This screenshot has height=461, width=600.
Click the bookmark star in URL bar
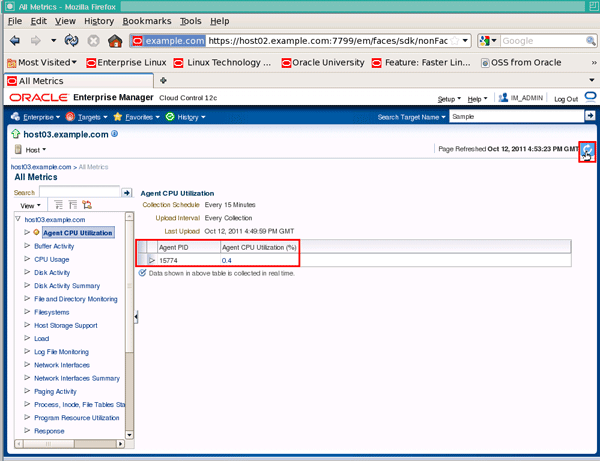[454, 41]
